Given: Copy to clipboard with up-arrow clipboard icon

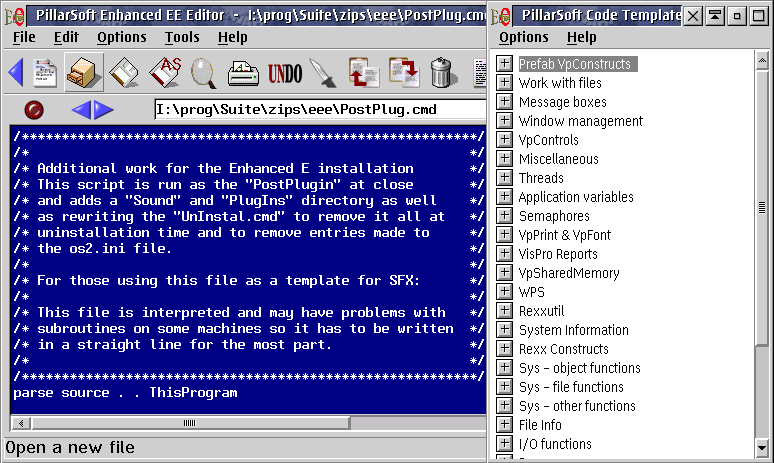Looking at the screenshot, I should 364,73.
